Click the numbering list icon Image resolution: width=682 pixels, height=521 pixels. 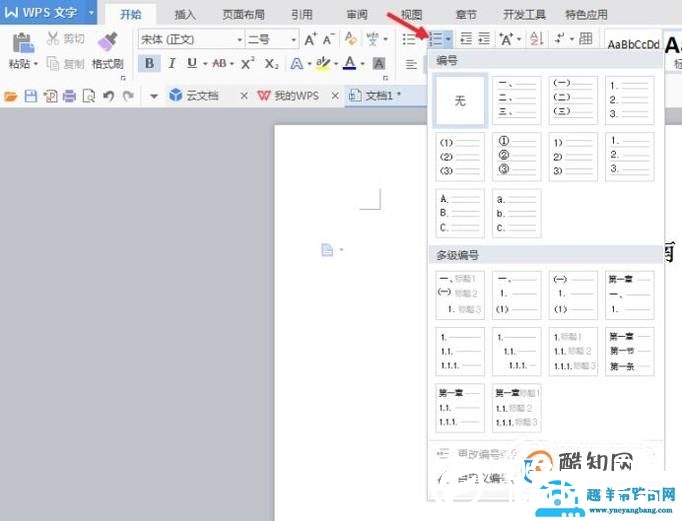tap(435, 40)
